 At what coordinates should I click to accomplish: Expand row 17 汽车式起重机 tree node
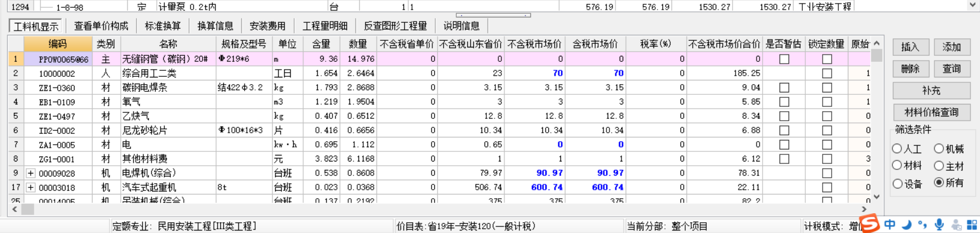pos(31,187)
